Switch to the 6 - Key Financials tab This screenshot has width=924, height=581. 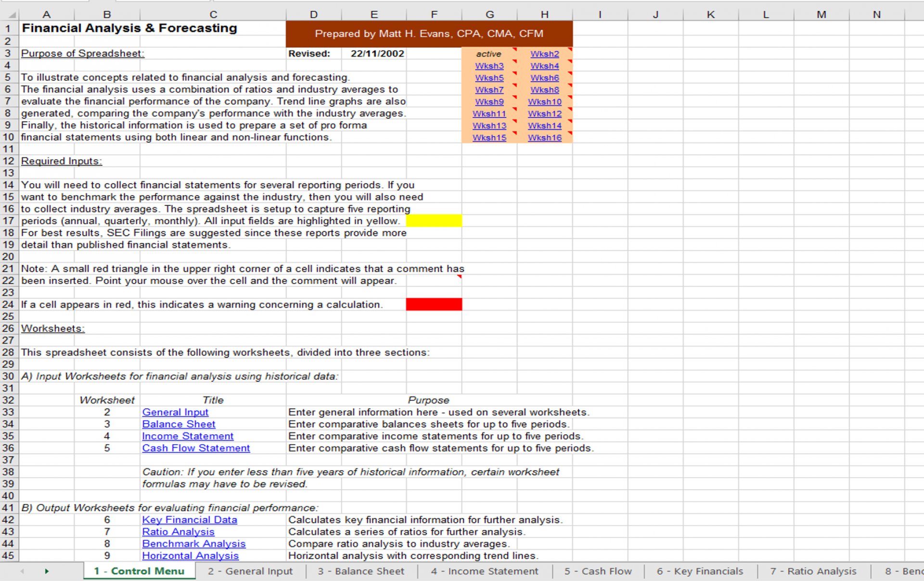coord(700,571)
